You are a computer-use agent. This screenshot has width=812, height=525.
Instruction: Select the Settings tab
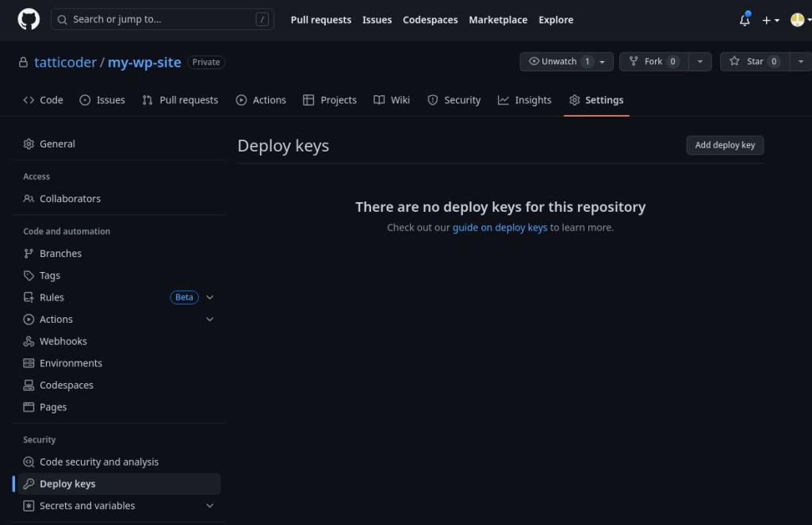tap(596, 100)
